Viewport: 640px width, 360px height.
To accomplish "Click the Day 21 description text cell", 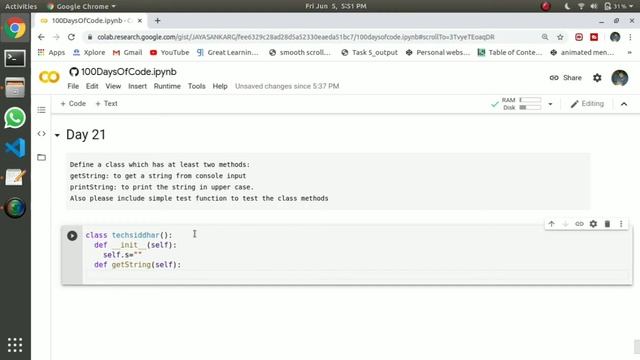I will [328, 181].
